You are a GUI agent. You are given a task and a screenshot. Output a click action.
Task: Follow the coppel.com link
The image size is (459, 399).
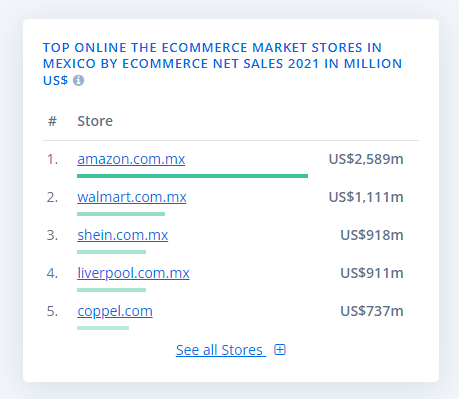pyautogui.click(x=115, y=311)
